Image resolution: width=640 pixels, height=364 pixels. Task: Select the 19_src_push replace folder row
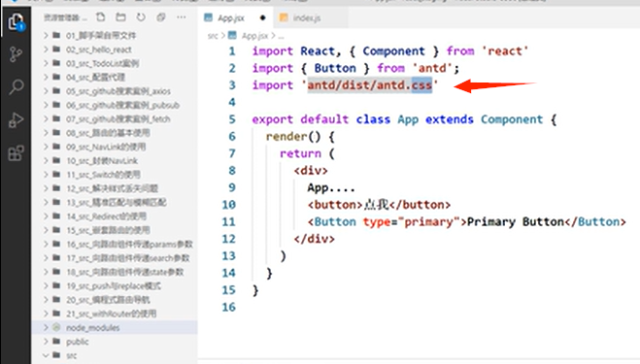click(x=115, y=285)
